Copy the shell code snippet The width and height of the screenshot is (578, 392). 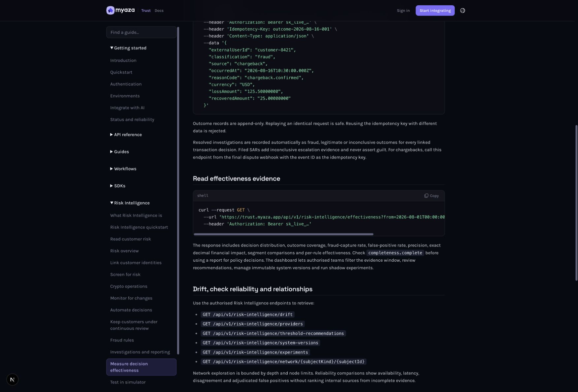point(432,196)
